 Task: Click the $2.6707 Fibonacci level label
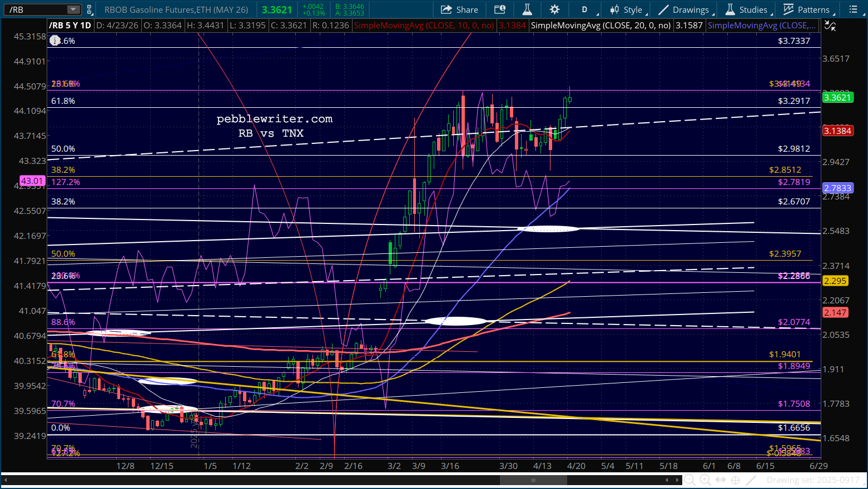pos(794,201)
